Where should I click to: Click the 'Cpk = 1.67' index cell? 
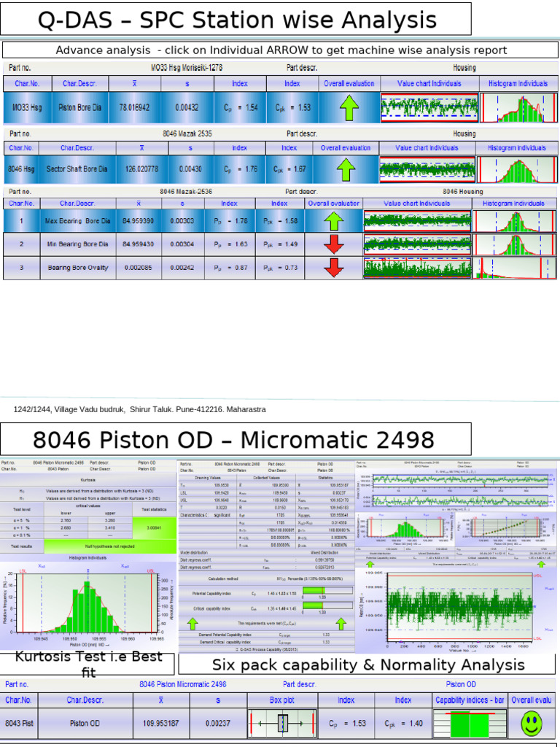click(x=289, y=169)
